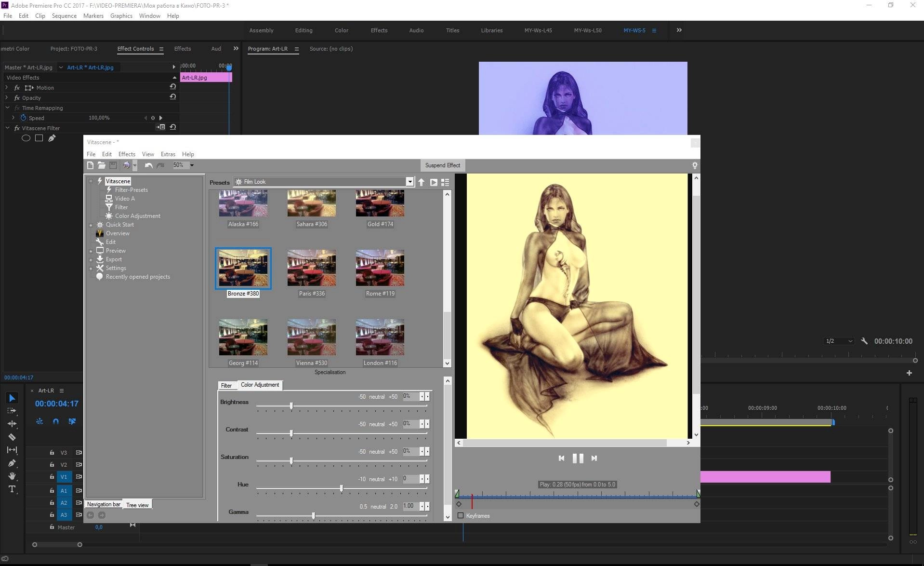Viewport: 924px width, 566px height.
Task: Create ellipse mask under Vitascene Filter
Action: click(x=26, y=138)
